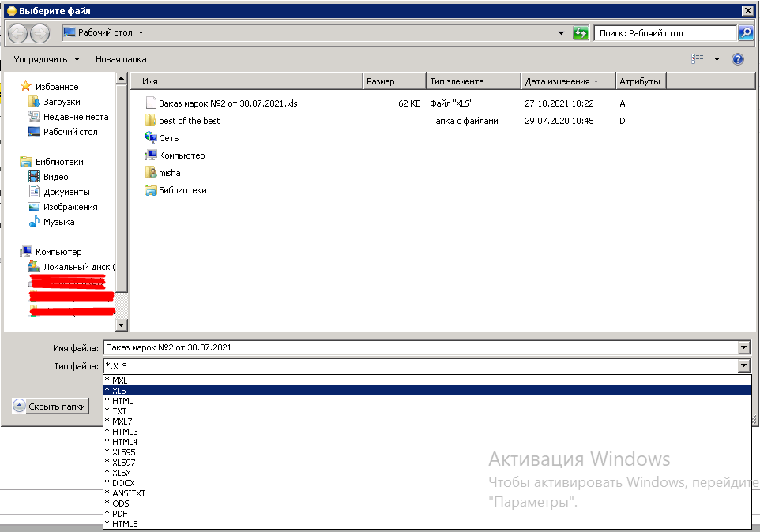Click the view mode icon in toolbar
Image resolution: width=760 pixels, height=532 pixels.
click(697, 59)
